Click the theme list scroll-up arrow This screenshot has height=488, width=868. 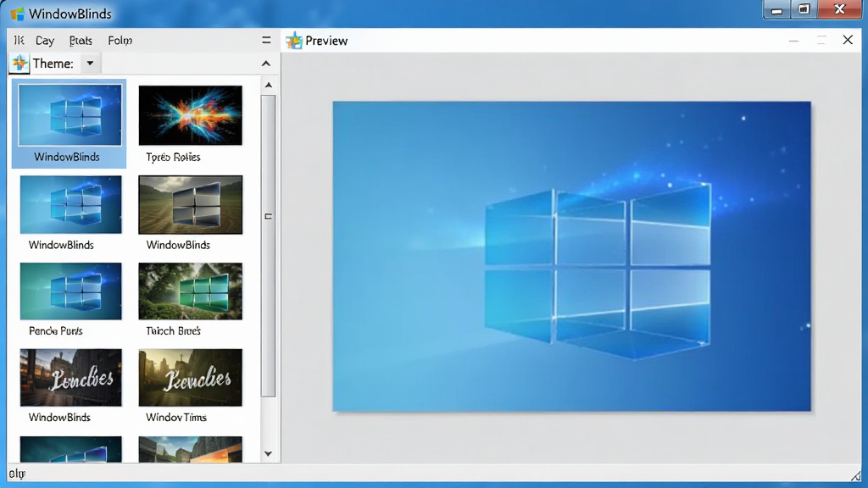(x=269, y=85)
